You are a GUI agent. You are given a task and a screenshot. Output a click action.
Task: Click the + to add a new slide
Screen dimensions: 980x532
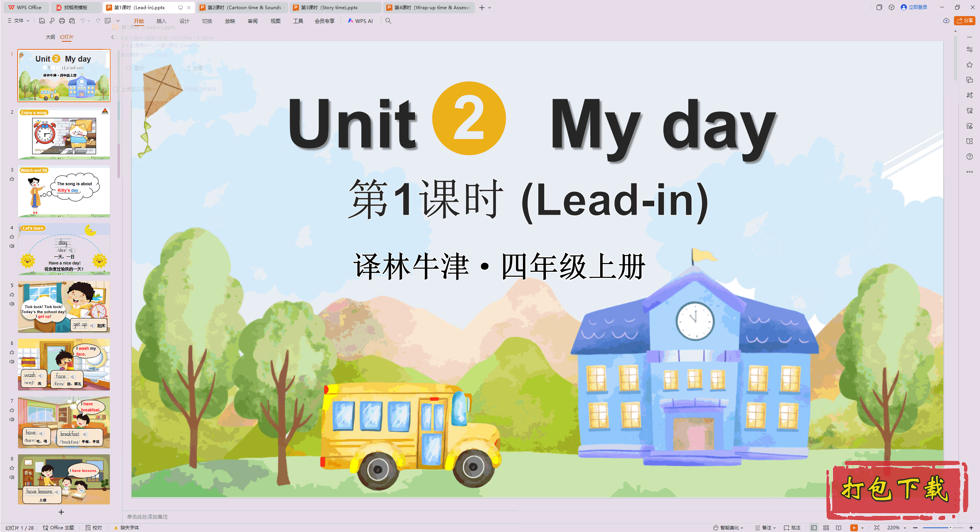61,512
